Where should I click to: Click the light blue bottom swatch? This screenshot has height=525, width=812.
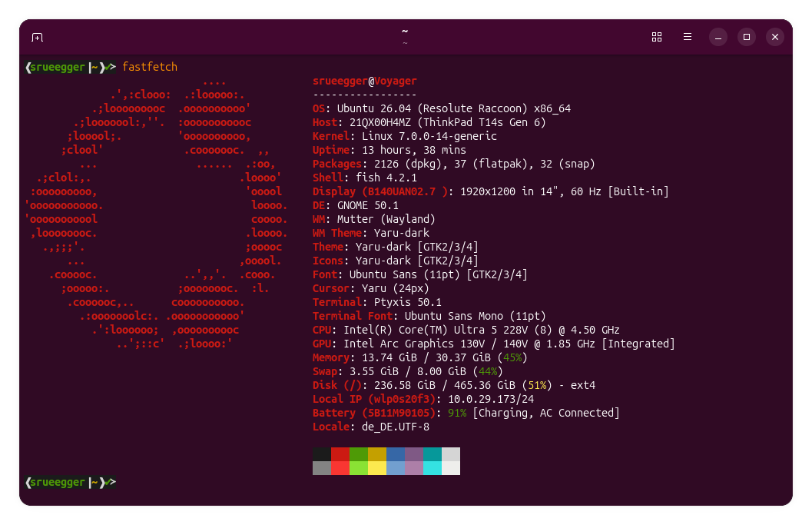[x=396, y=468]
